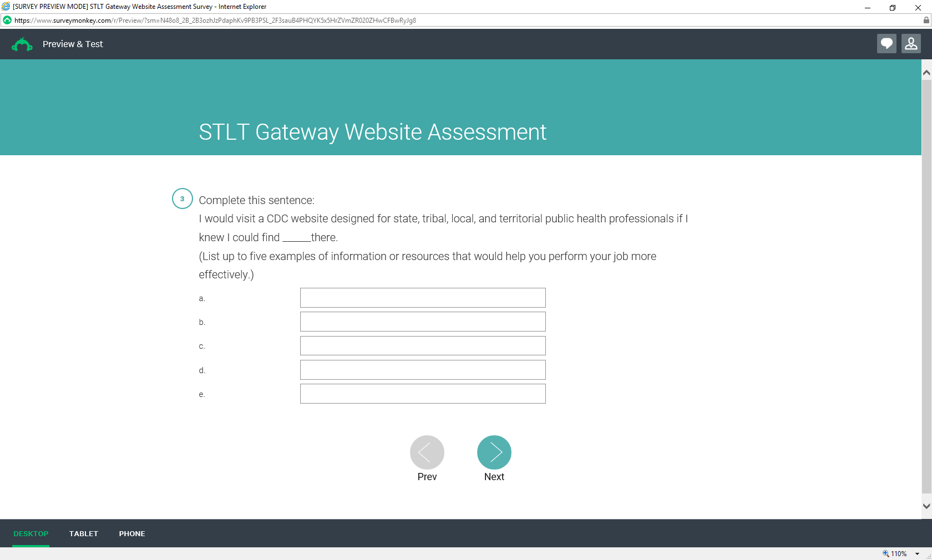This screenshot has height=560, width=932.
Task: Click the page scrollbar down arrow
Action: [926, 506]
